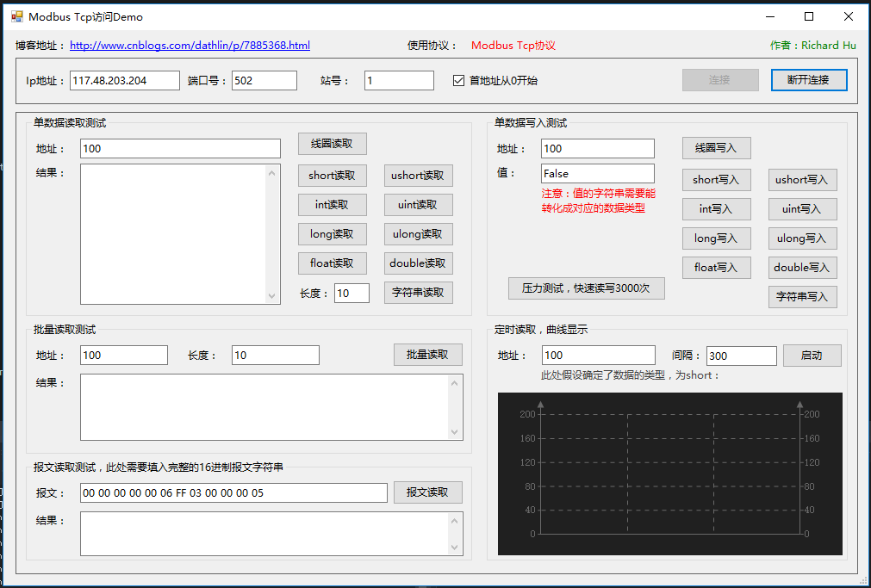This screenshot has height=588, width=871.
Task: Click down arrow of single-read result scrollbar
Action: 272,295
